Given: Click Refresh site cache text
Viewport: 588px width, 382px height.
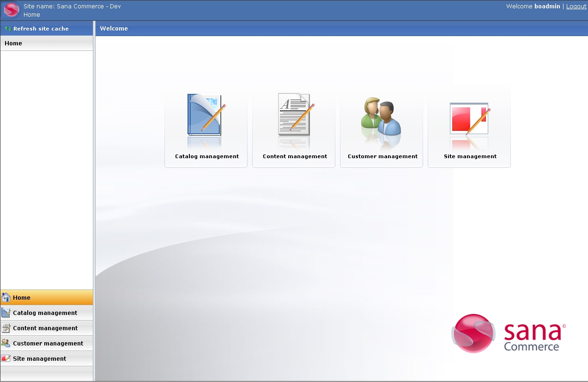Looking at the screenshot, I should 41,29.
